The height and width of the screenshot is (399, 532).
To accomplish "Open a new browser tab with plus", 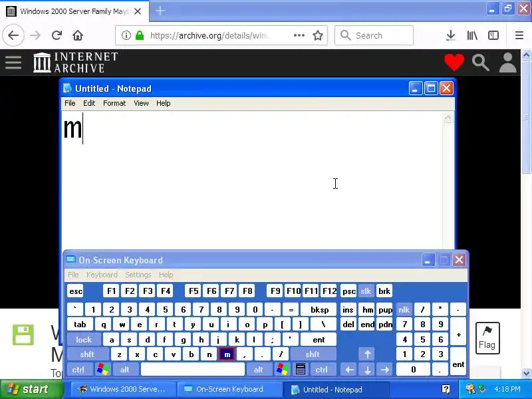I will [160, 11].
